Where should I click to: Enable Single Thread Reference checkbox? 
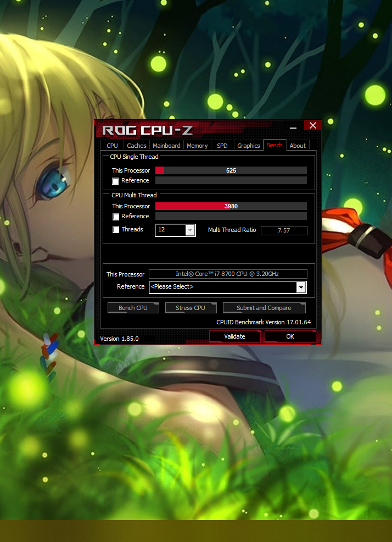pos(116,181)
